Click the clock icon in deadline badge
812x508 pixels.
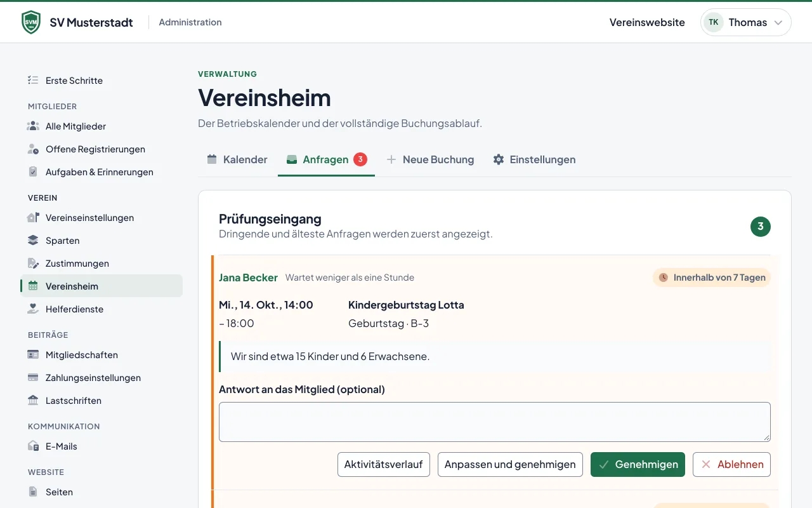coord(664,277)
